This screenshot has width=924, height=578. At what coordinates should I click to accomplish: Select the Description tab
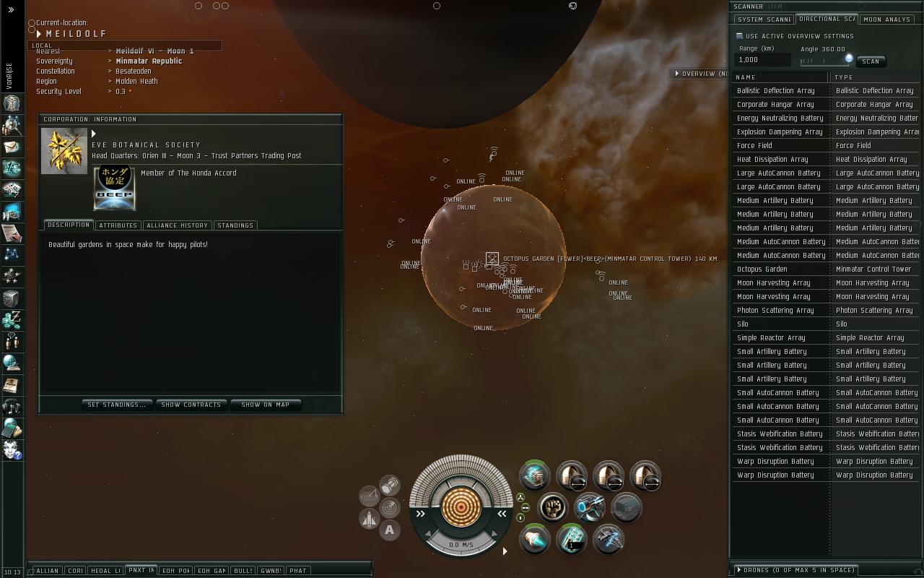[69, 225]
